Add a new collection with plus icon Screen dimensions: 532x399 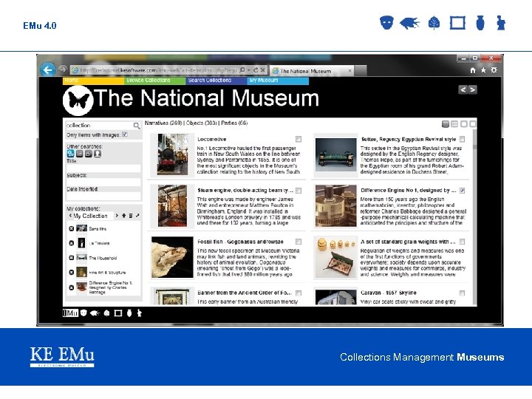[x=124, y=216]
